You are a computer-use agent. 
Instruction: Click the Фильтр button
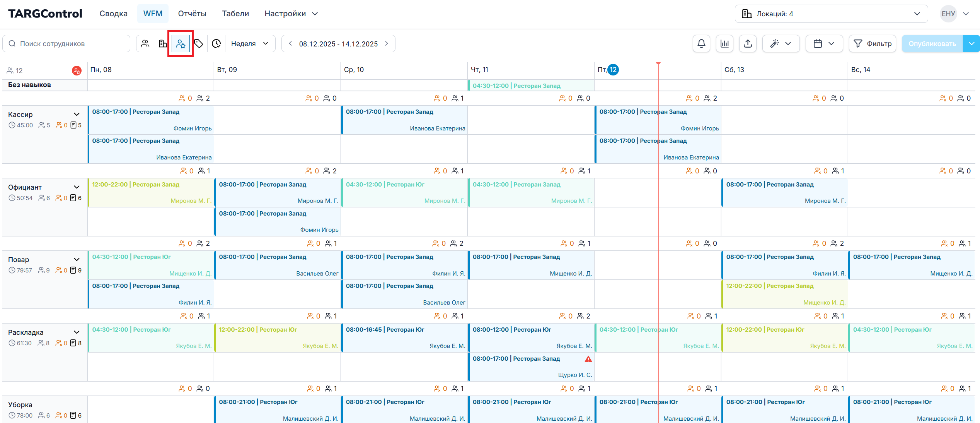click(x=873, y=44)
